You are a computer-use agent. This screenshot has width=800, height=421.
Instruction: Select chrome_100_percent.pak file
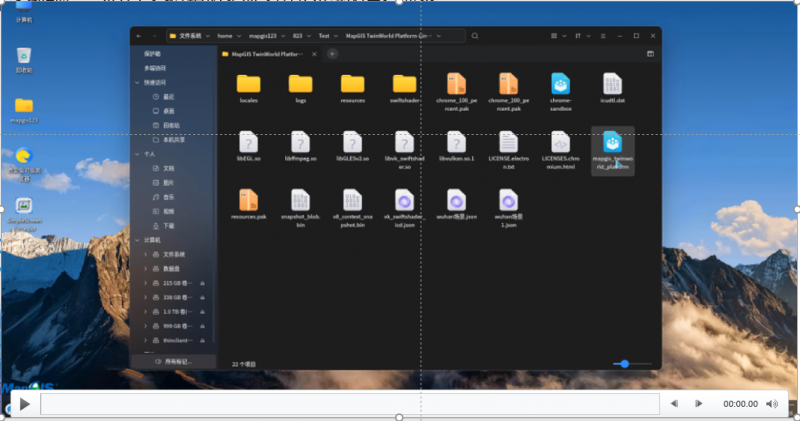coord(457,92)
